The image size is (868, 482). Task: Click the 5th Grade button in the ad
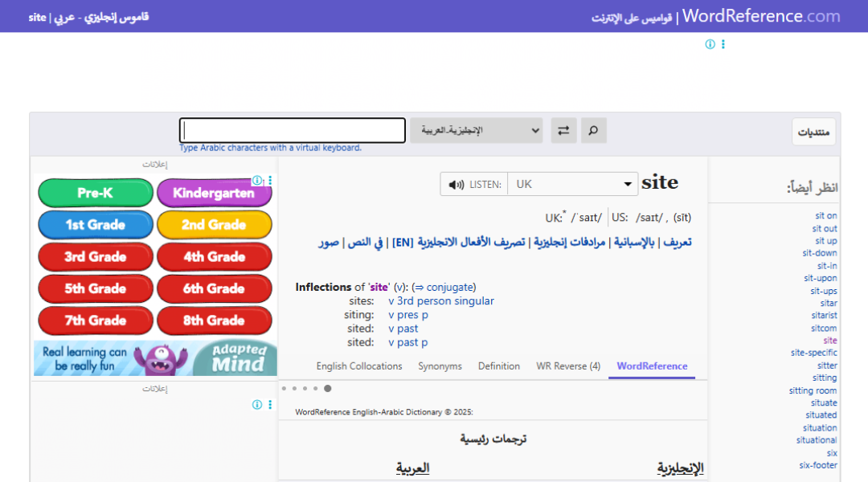95,288
